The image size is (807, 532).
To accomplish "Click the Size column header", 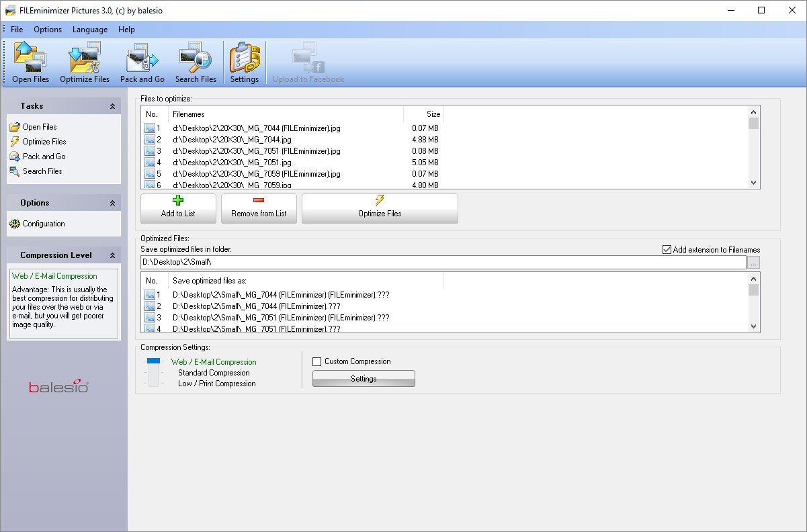I will pyautogui.click(x=423, y=114).
